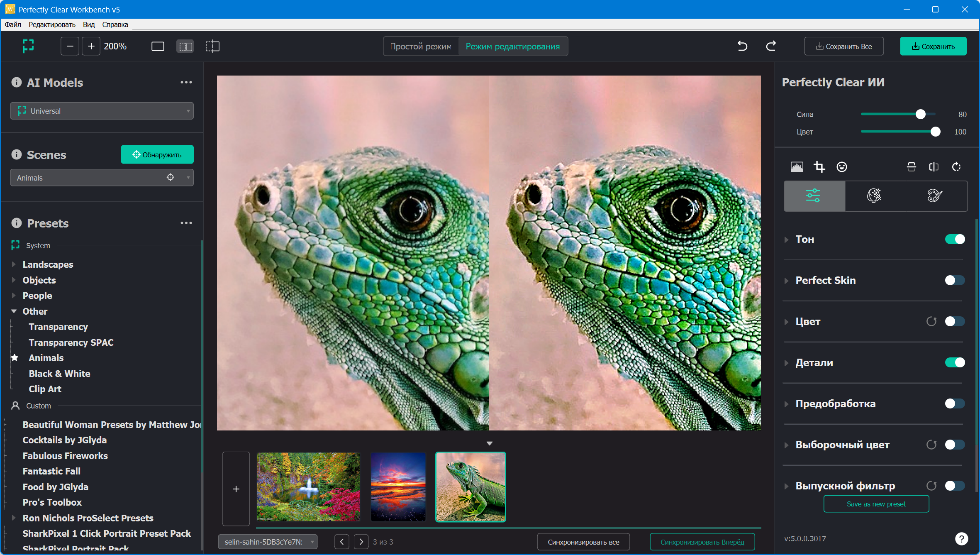Viewport: 980px width, 555px height.
Task: Open the help question mark icon
Action: [x=961, y=538]
